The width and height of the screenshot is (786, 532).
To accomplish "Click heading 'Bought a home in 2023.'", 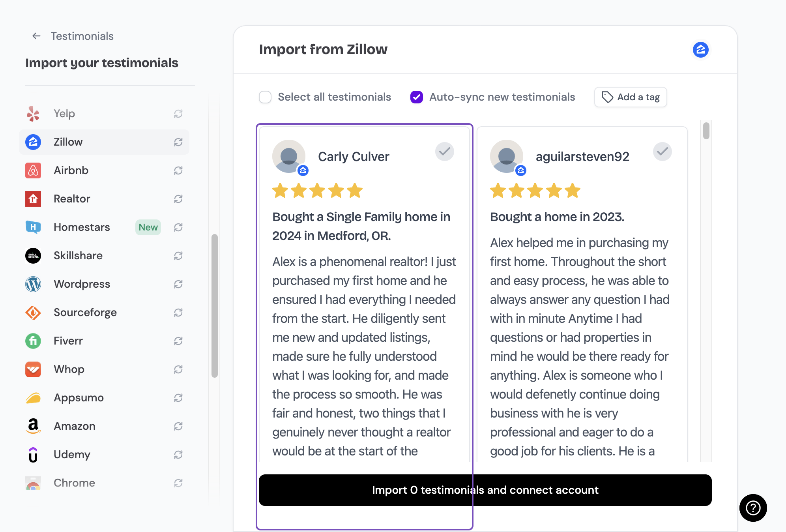I will click(x=557, y=217).
